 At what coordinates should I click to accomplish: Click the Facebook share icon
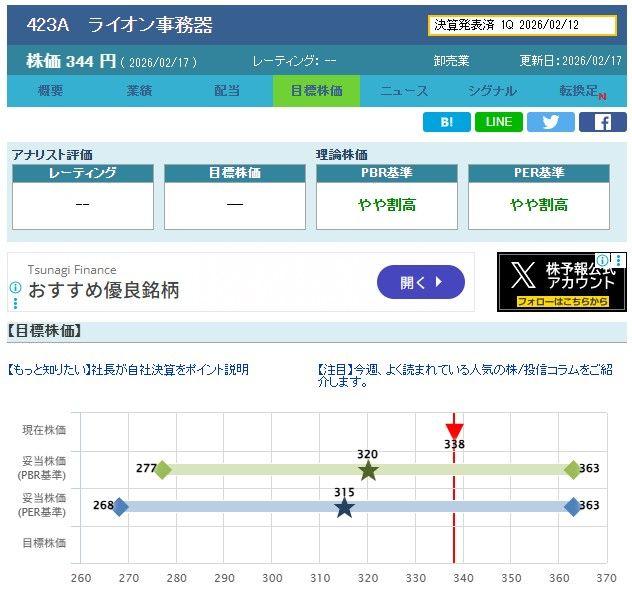coord(602,122)
